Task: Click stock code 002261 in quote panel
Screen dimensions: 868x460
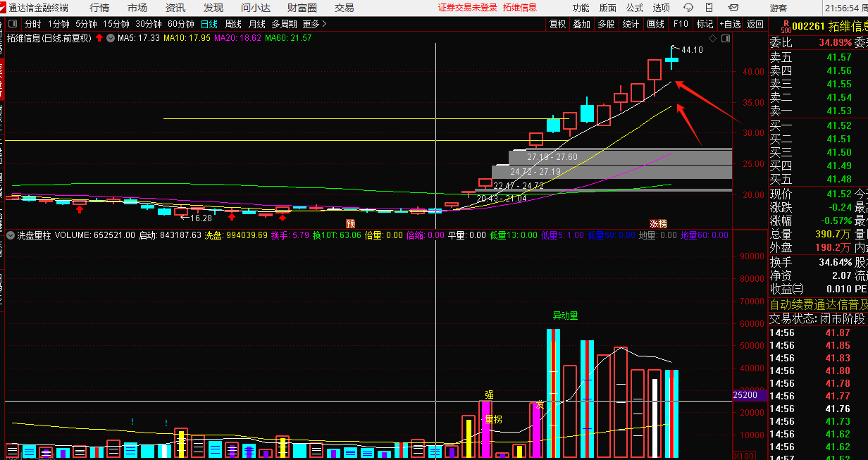Action: click(809, 27)
